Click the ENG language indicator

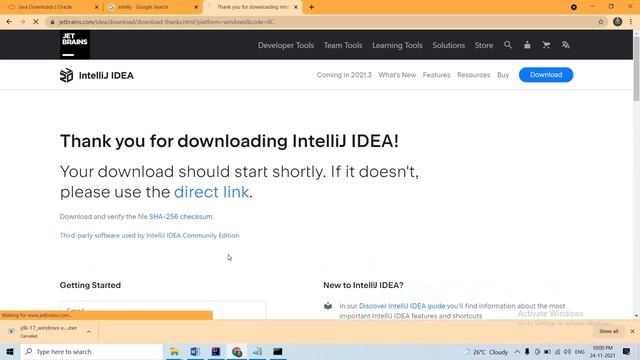pos(580,352)
